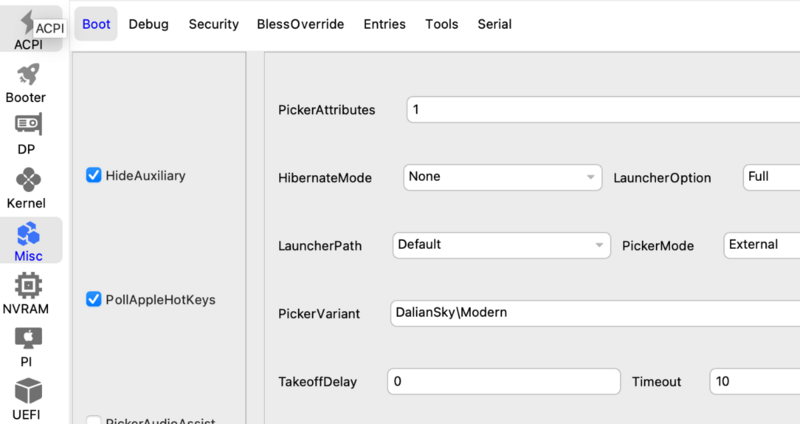
Task: Open the PickerMode dropdown set to External
Action: pos(760,245)
